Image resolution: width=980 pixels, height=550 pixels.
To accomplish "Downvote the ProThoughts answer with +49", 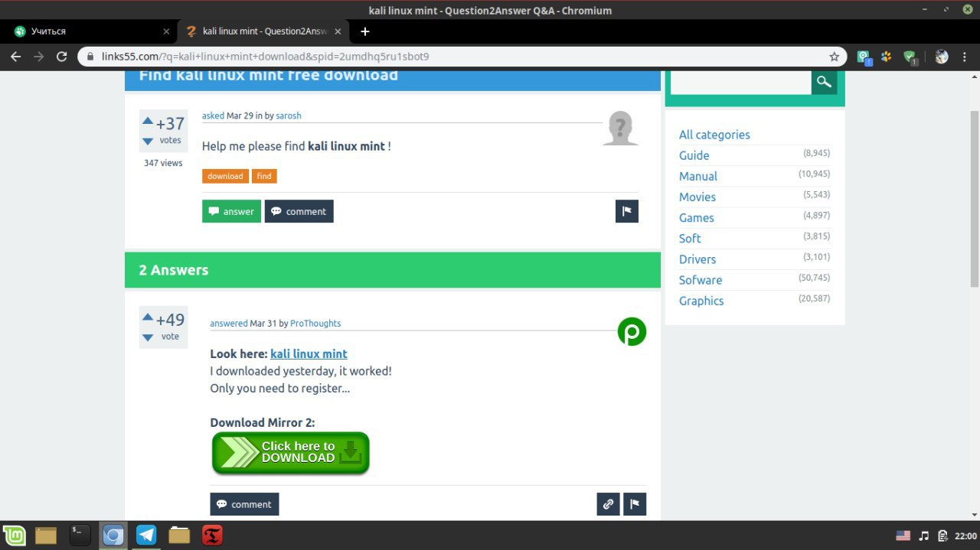I will click(148, 337).
